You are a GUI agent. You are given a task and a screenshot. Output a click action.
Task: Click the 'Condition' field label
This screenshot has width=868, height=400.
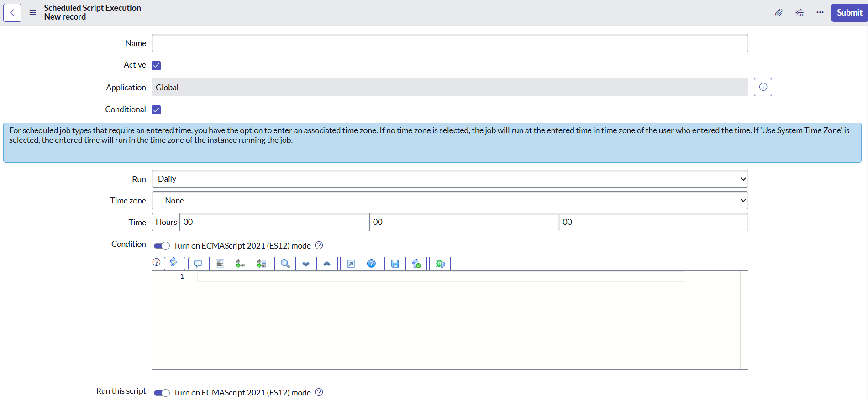pyautogui.click(x=129, y=244)
